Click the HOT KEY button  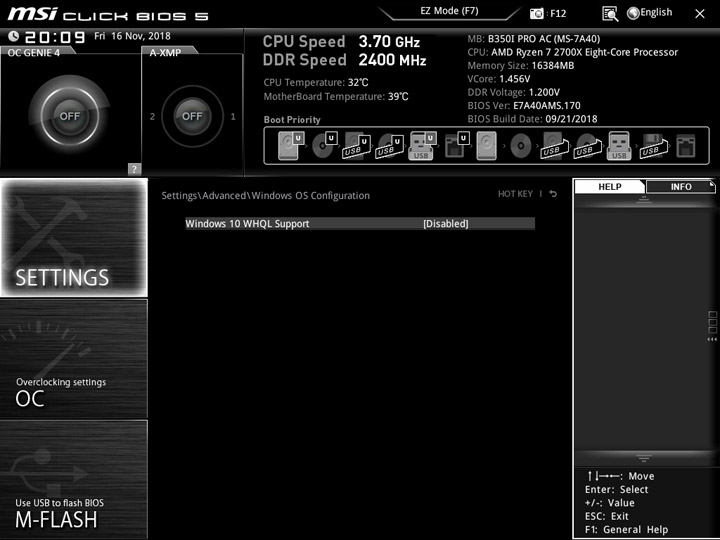pos(515,194)
